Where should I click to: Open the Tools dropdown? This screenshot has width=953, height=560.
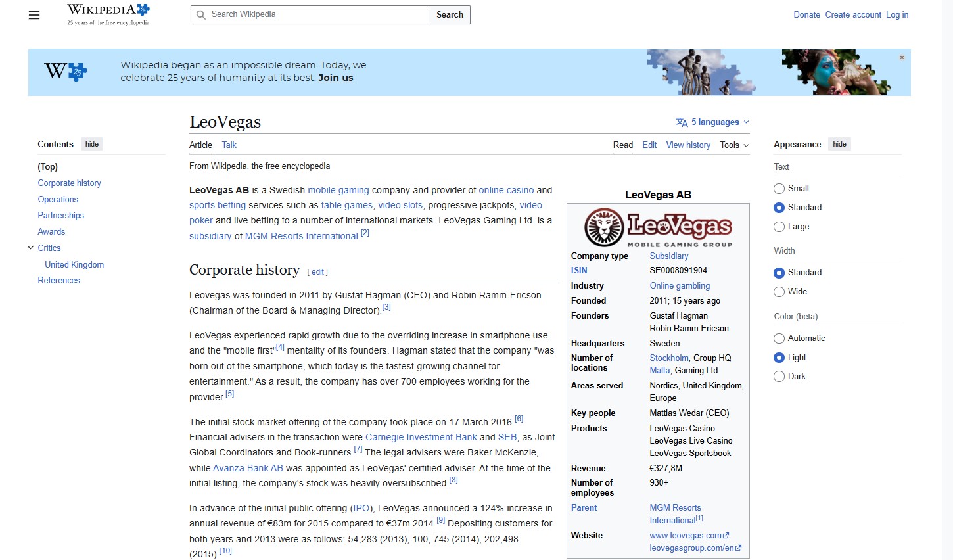click(733, 145)
